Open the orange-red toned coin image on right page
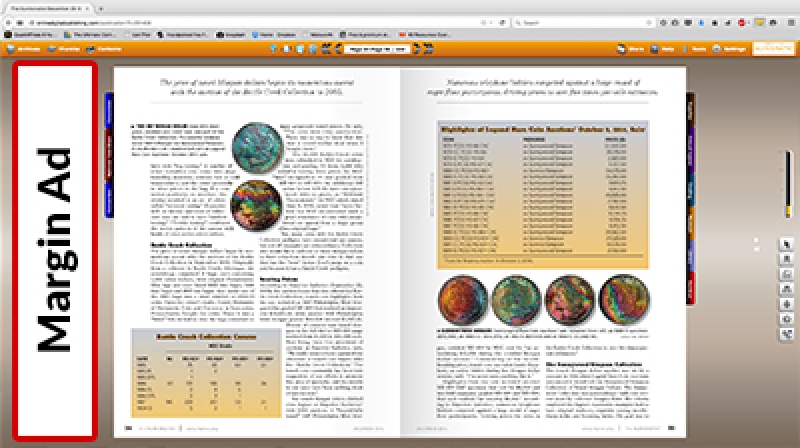800x448 pixels. click(x=462, y=300)
